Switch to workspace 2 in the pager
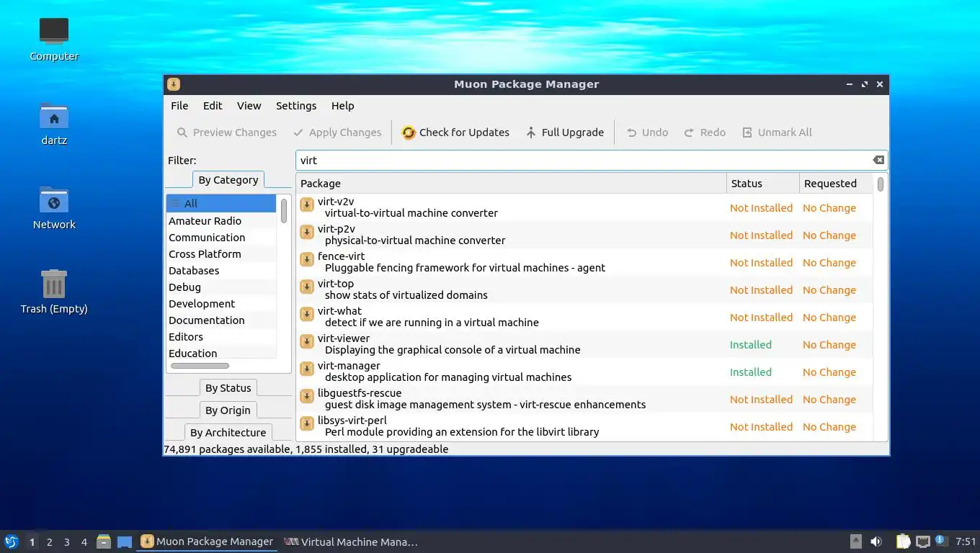The width and height of the screenshot is (980, 553). coord(49,542)
